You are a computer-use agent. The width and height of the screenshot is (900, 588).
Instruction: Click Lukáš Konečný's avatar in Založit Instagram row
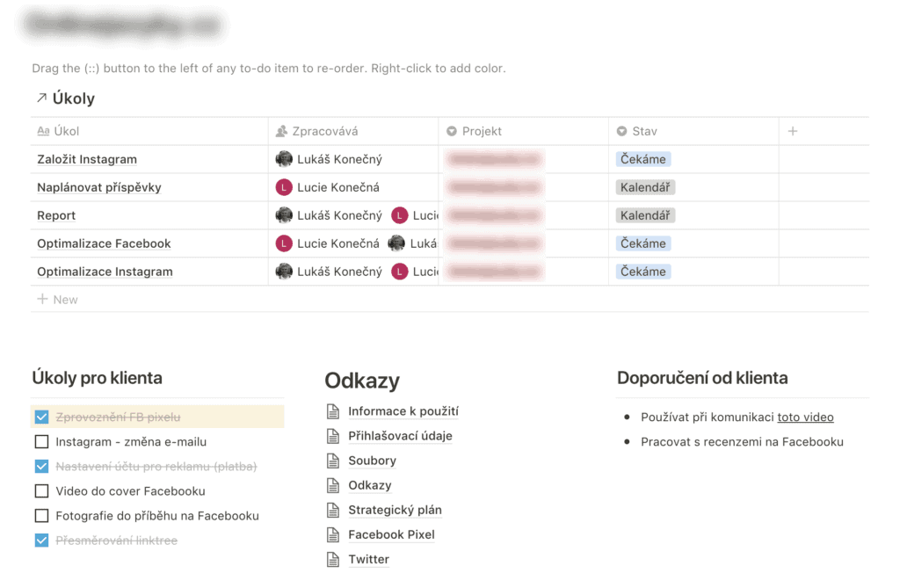pyautogui.click(x=284, y=159)
